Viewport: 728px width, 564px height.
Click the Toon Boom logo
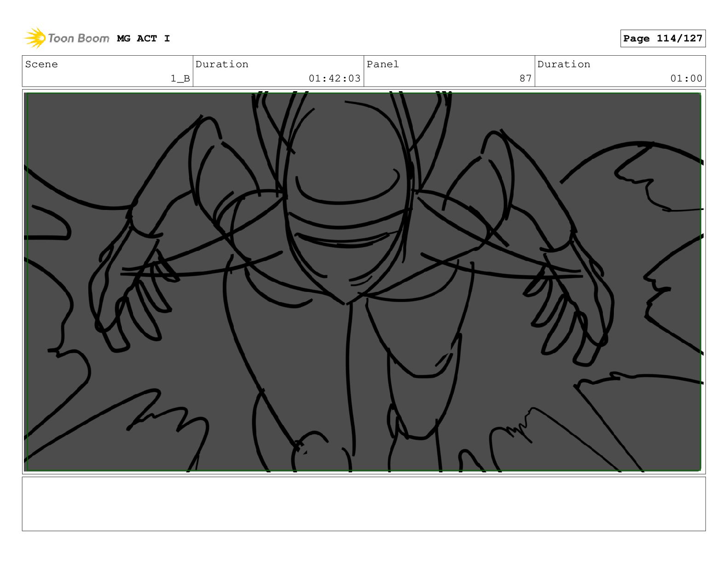click(x=67, y=38)
